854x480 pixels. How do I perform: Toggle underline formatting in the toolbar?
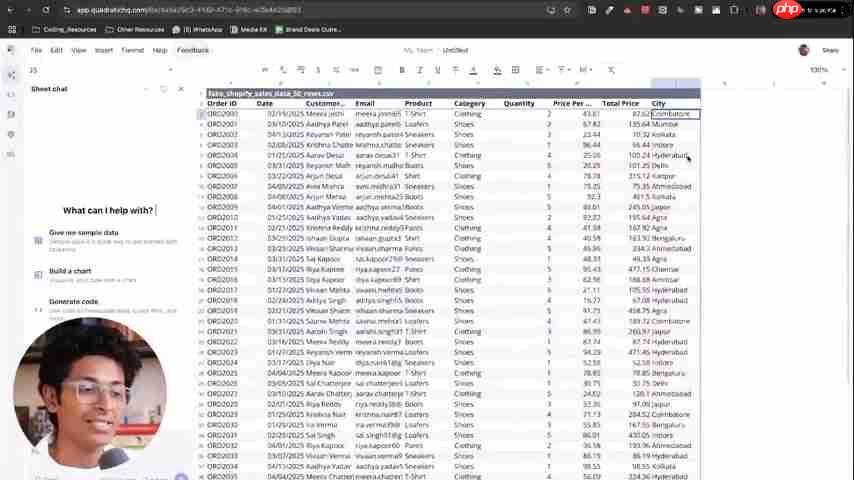(x=437, y=70)
